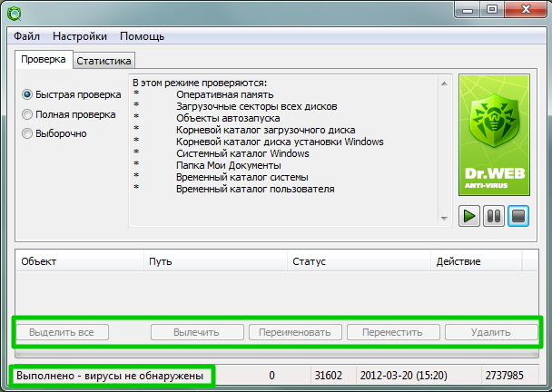Click the Переместить button
The image size is (552, 392).
[x=393, y=332]
